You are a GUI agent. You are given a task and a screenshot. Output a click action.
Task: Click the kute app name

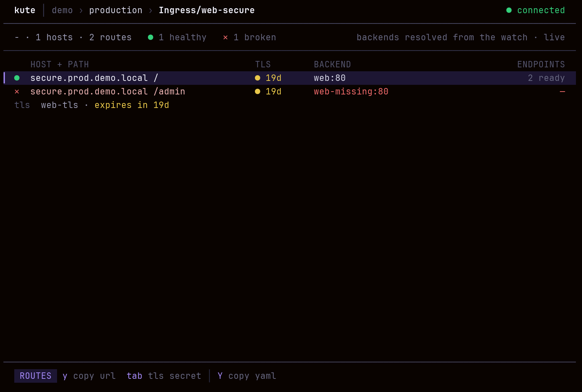[25, 10]
